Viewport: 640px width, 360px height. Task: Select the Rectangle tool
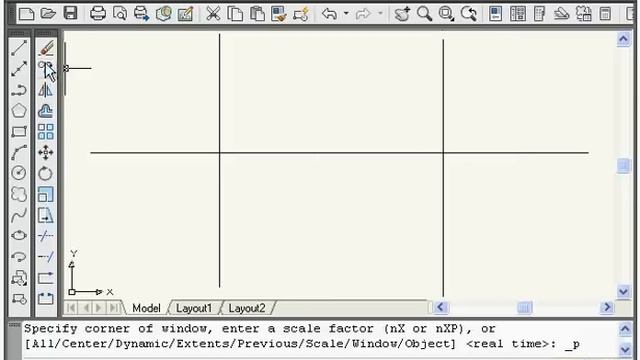(19, 131)
